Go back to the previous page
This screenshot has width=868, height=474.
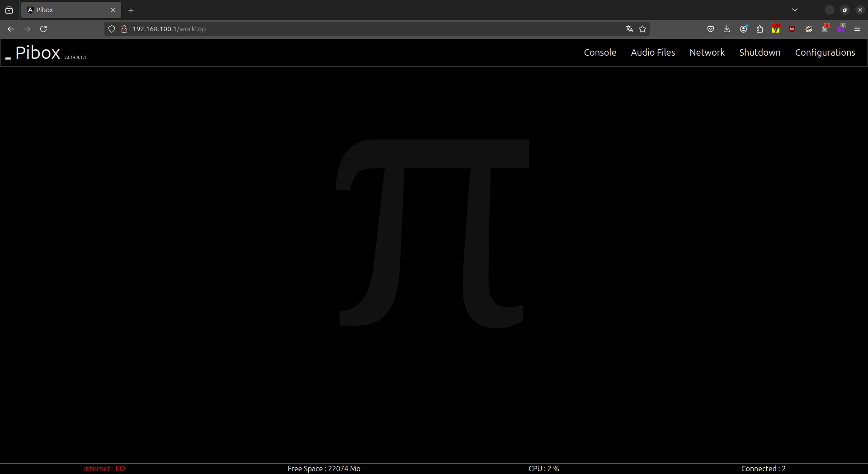[x=11, y=29]
